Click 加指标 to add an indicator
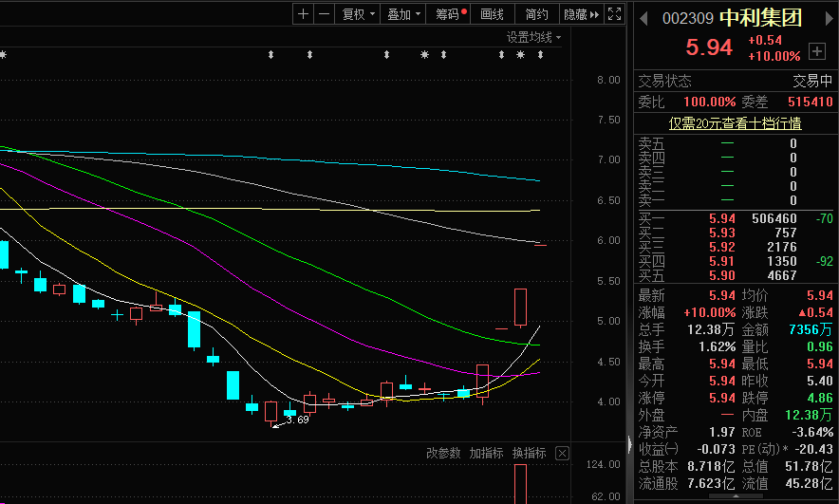This screenshot has height=504, width=839. [x=486, y=453]
